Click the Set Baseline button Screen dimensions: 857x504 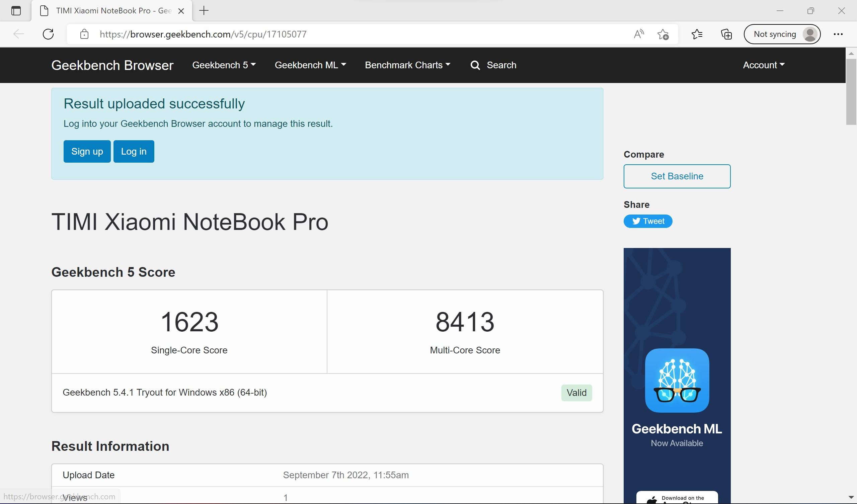[x=677, y=176]
